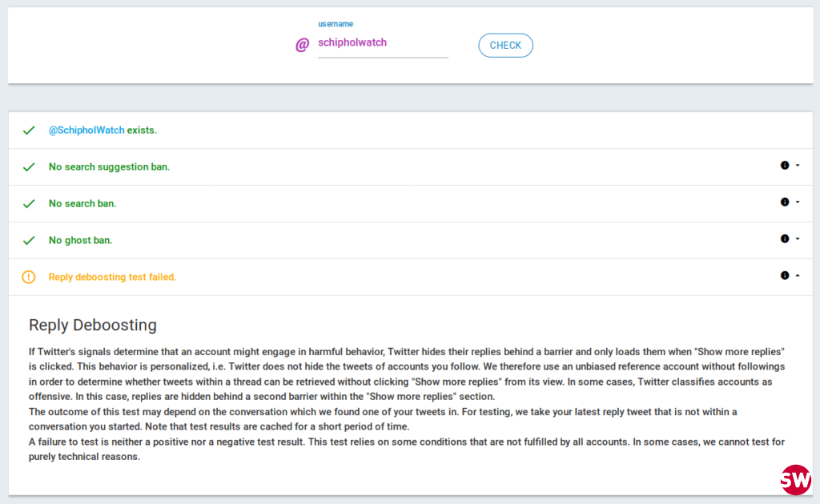Click the green checkmark beside 'exists'
The image size is (820, 504).
pos(29,130)
